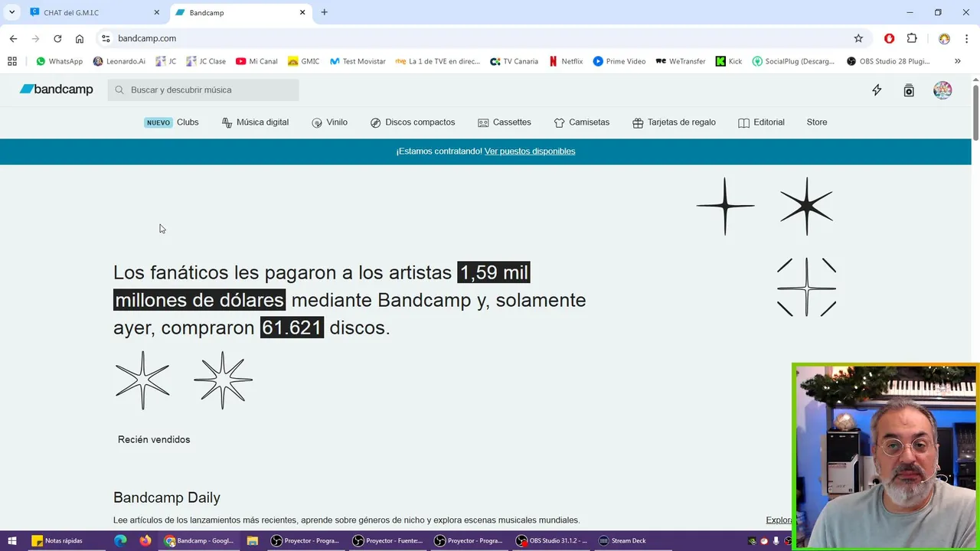
Task: Open the Cassettes category
Action: (505, 122)
